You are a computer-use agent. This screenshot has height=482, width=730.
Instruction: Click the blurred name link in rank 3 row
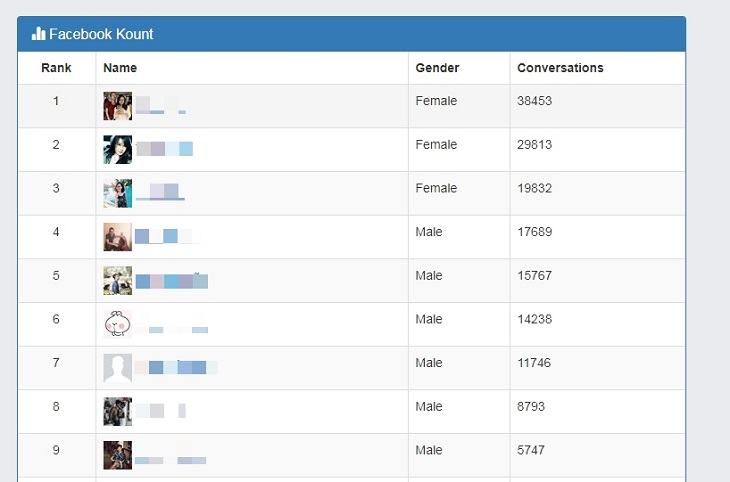click(x=160, y=192)
